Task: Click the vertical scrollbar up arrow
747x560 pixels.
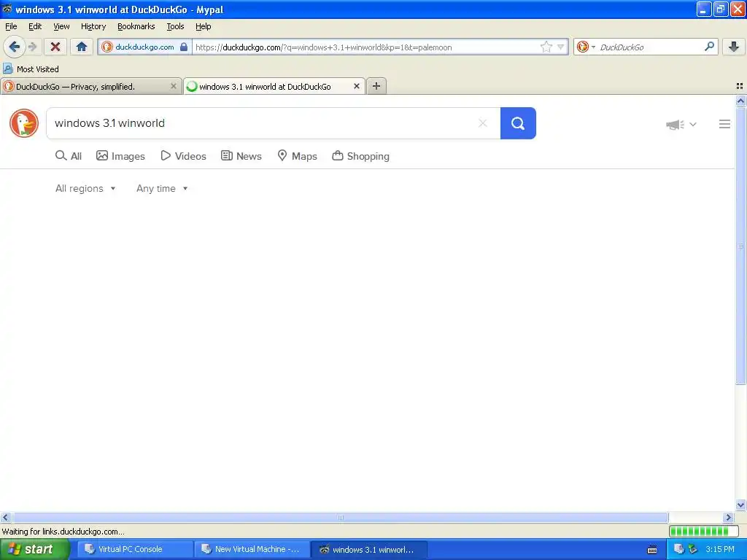Action: tap(740, 101)
